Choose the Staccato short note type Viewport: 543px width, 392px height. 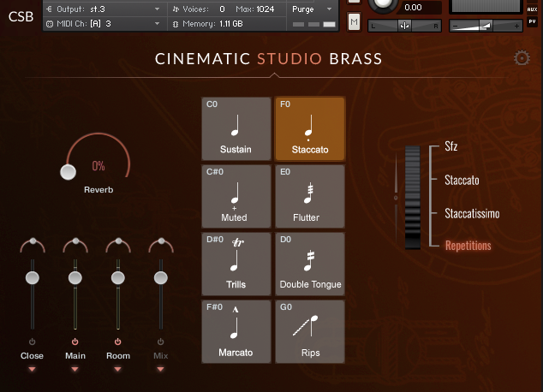pyautogui.click(x=462, y=180)
